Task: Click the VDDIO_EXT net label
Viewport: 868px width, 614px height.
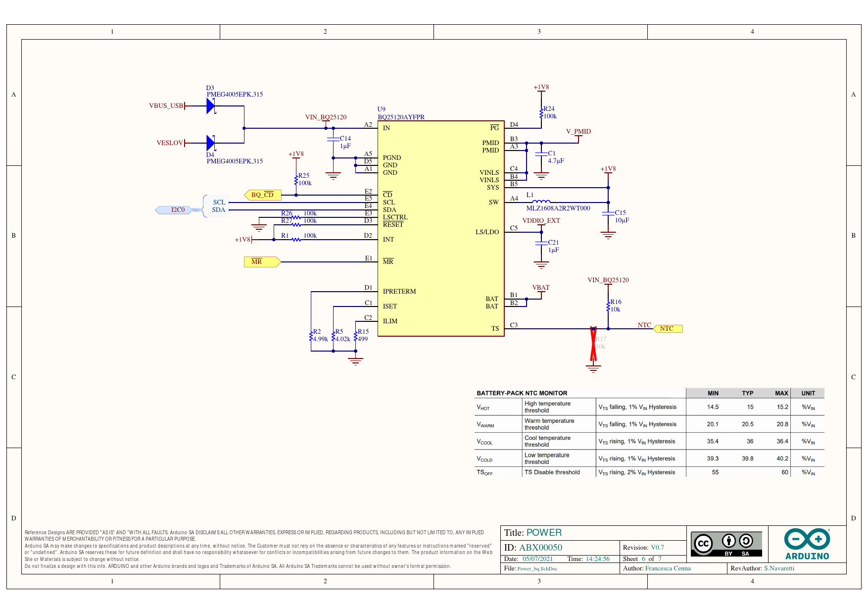Action: [541, 221]
